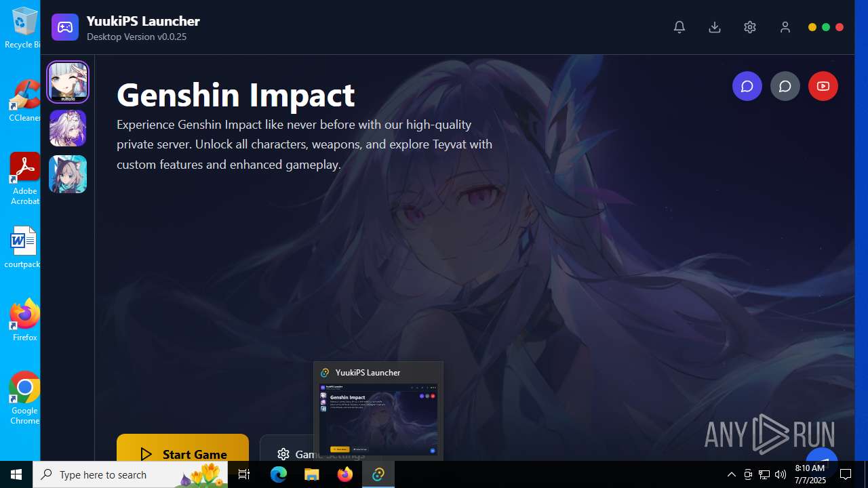This screenshot has width=868, height=488.
Task: Click the Genshin Impact heading text
Action: pos(235,94)
